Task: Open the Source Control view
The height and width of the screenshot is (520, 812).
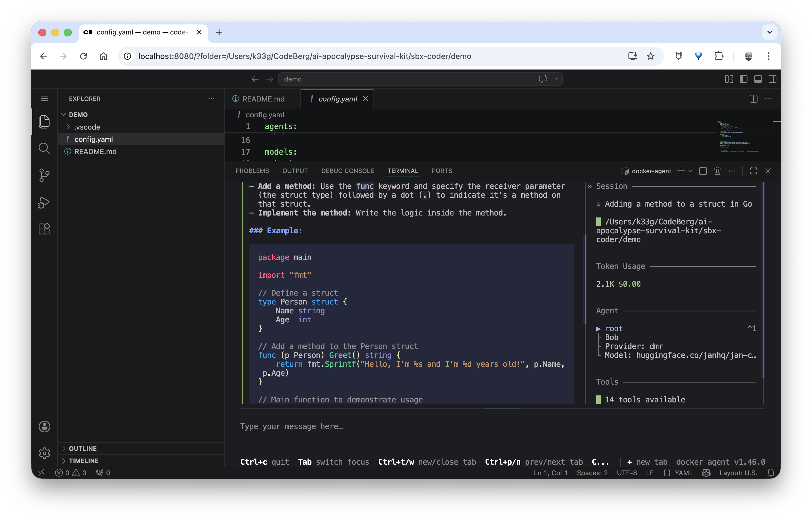Action: [44, 175]
